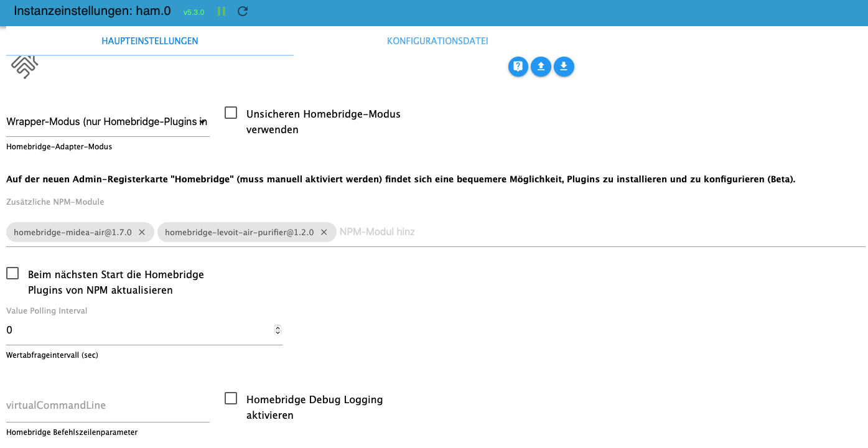Open the help icon button
Screen dimensions: 868x448
(x=518, y=67)
